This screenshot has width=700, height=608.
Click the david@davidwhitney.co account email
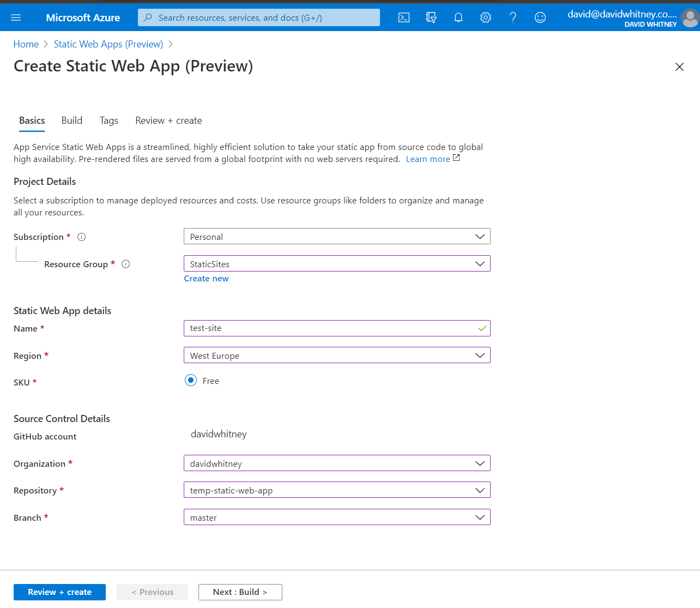(622, 14)
